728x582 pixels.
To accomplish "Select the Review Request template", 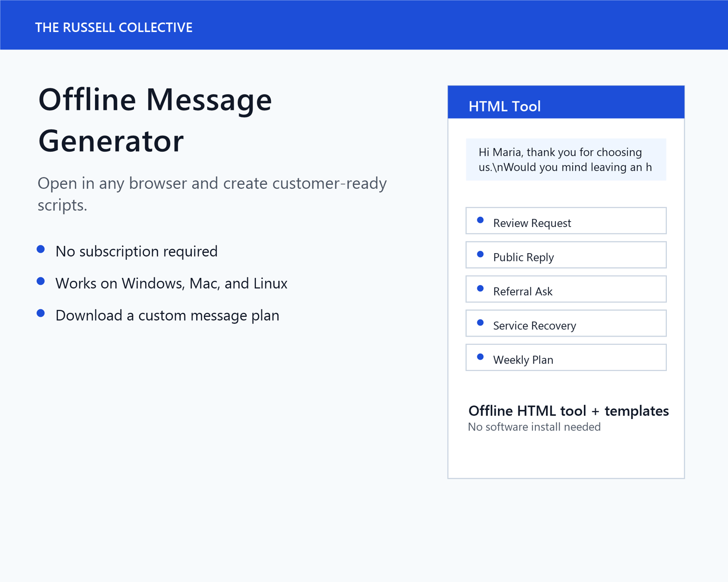I will (566, 221).
